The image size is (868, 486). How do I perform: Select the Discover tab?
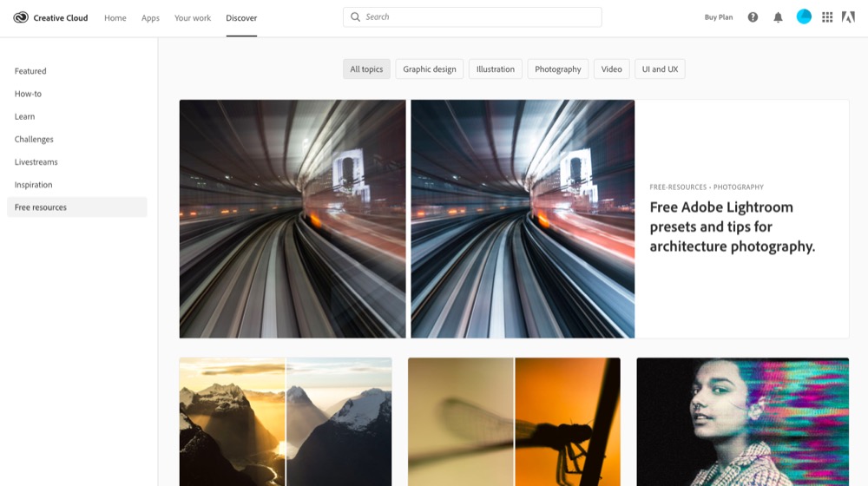(x=241, y=17)
